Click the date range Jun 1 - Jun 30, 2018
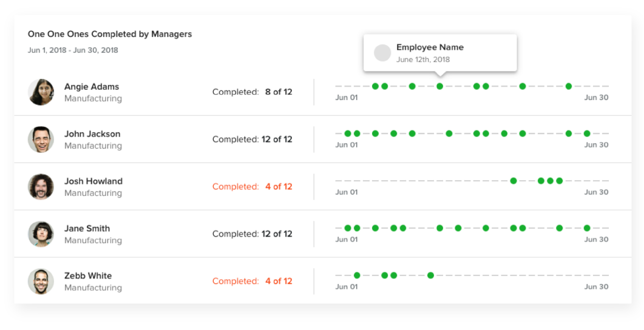 tap(73, 50)
